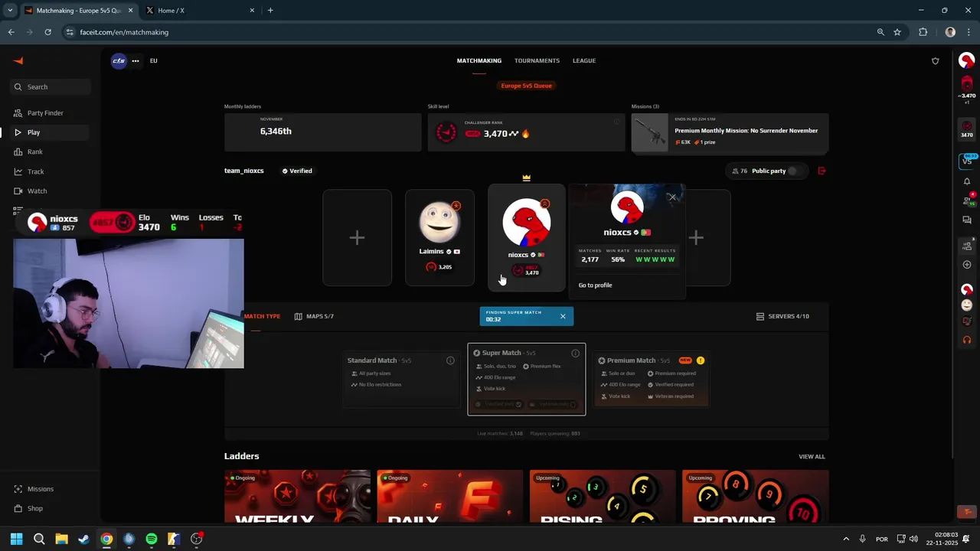Screen dimensions: 980x551
Task: Open the three-dots game menu
Action: coord(136,60)
